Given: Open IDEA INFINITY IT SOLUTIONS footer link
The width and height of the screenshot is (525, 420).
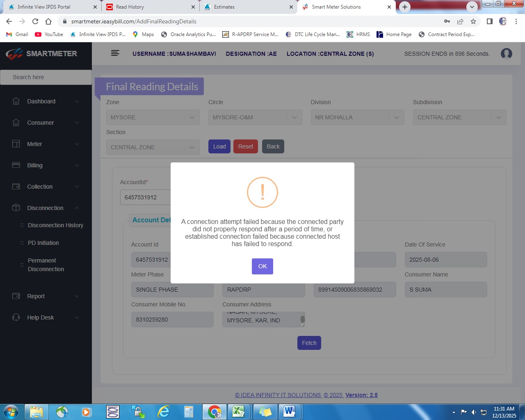Looking at the screenshot, I should pos(278,395).
